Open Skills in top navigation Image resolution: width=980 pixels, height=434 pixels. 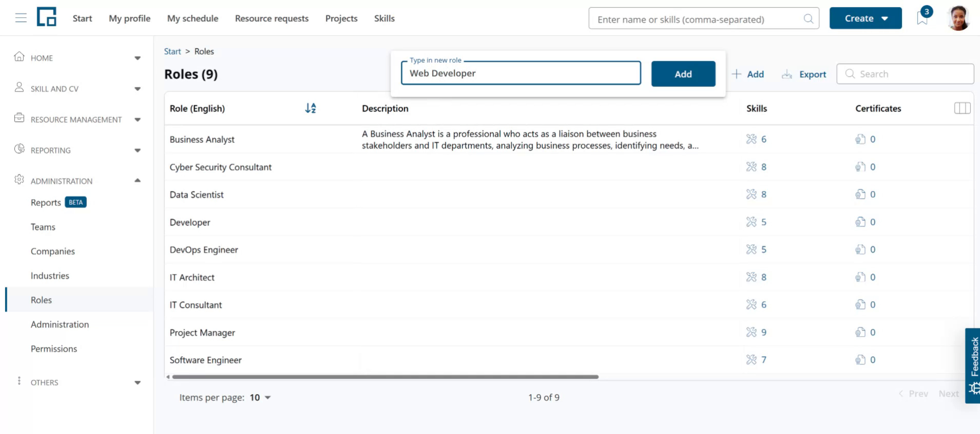click(384, 18)
